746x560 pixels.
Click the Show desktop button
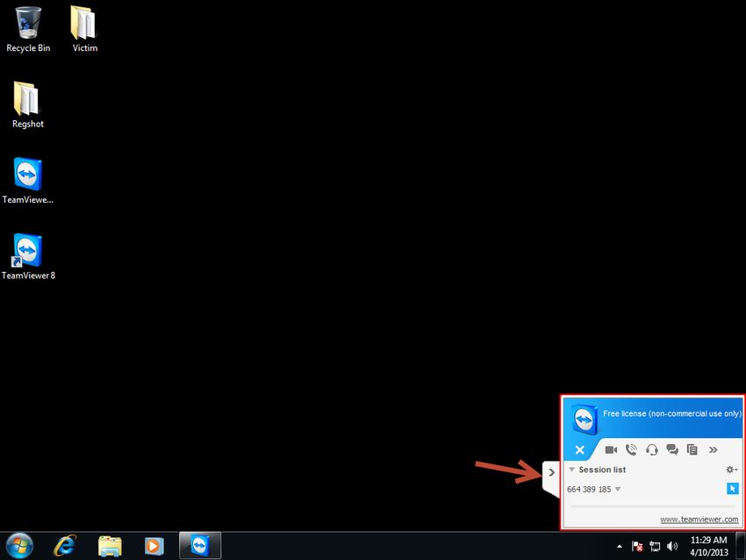(740, 545)
